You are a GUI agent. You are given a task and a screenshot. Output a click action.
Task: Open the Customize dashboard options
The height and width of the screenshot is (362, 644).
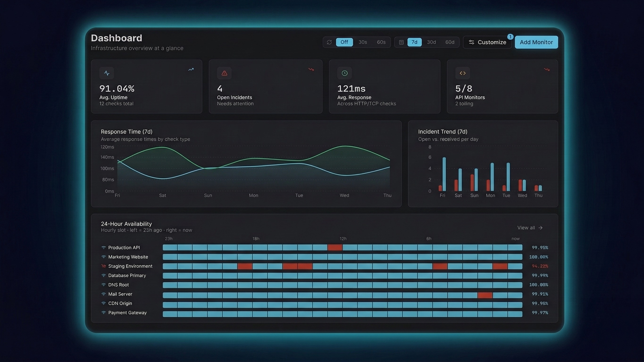coord(487,42)
